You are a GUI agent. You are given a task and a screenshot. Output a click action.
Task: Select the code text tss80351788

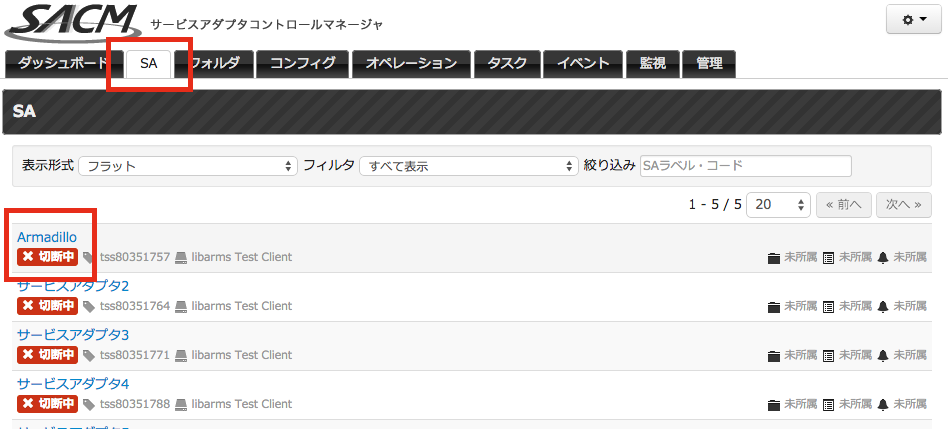pyautogui.click(x=135, y=404)
